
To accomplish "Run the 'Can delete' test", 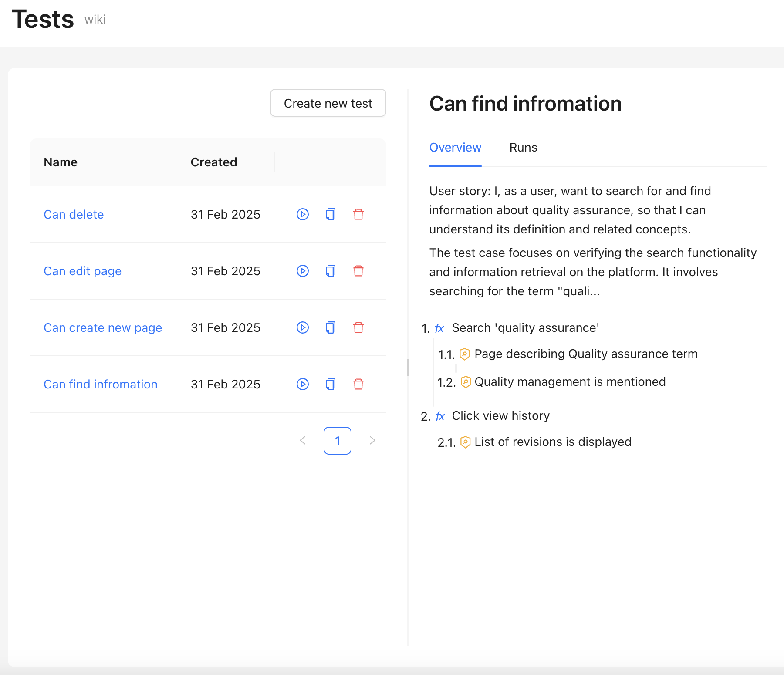I will click(x=303, y=214).
